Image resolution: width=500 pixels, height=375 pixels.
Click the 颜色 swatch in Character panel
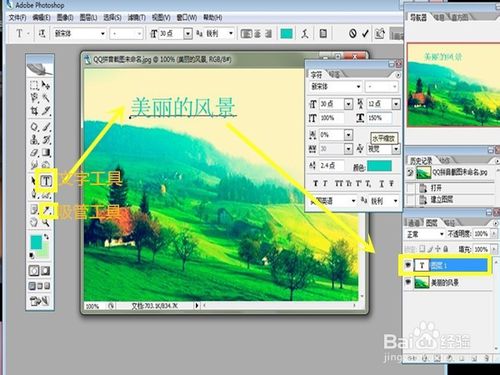click(x=379, y=166)
